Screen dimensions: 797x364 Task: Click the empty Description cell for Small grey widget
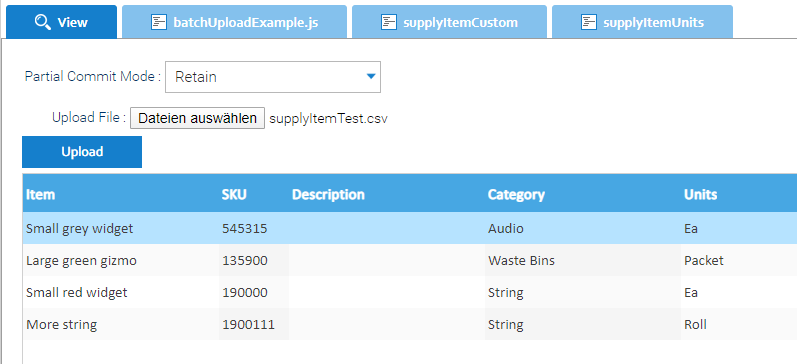(387, 228)
